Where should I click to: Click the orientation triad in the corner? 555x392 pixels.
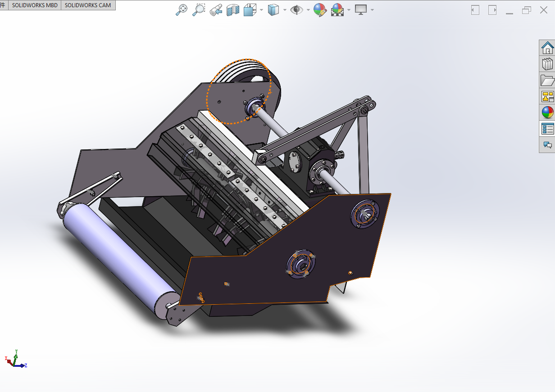click(16, 359)
